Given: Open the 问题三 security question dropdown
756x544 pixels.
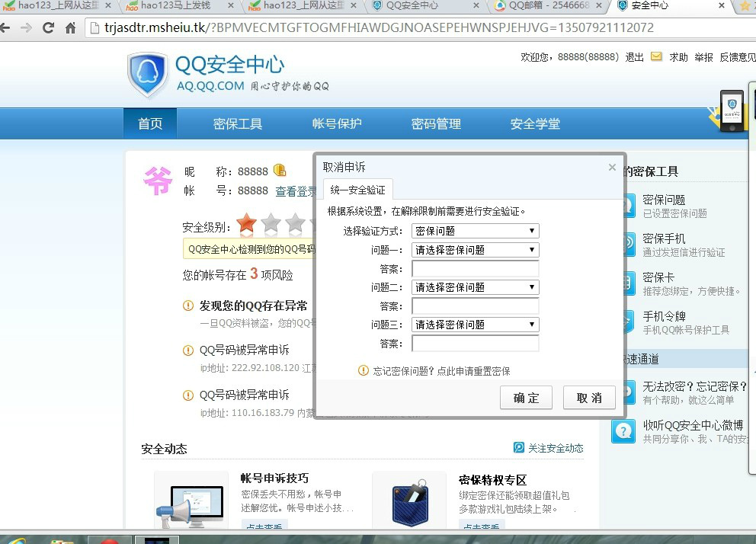Looking at the screenshot, I should [x=476, y=325].
